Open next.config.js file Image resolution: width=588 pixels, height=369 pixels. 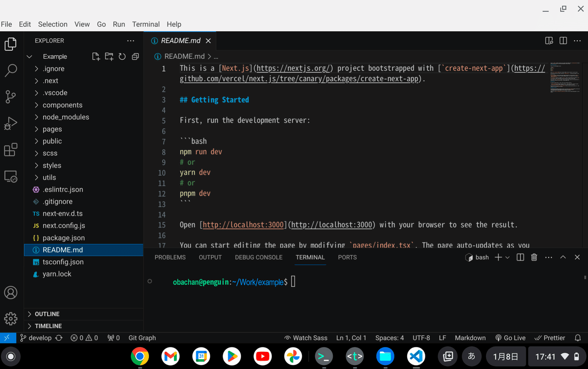pyautogui.click(x=83, y=226)
